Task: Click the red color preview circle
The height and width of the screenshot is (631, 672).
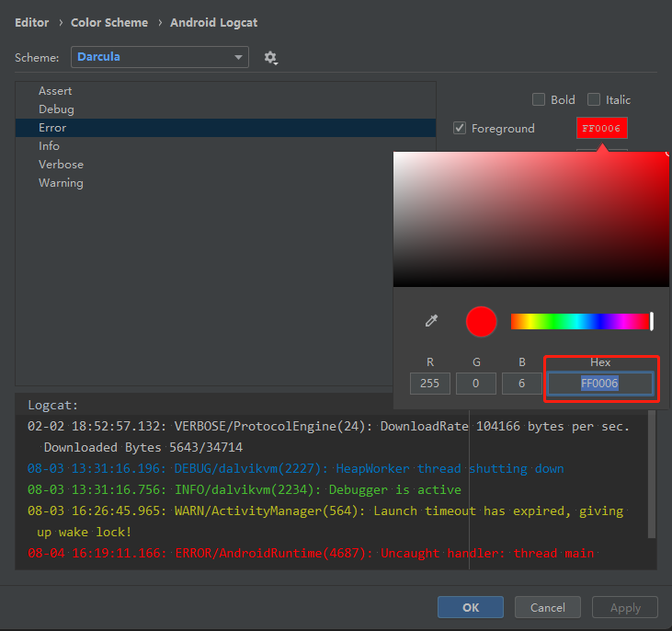Action: coord(481,321)
